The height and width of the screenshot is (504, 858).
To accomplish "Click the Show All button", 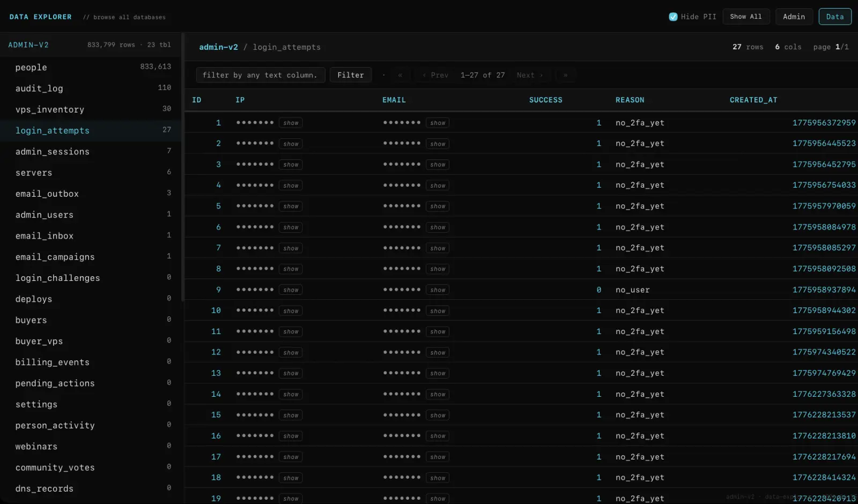I will tap(746, 16).
